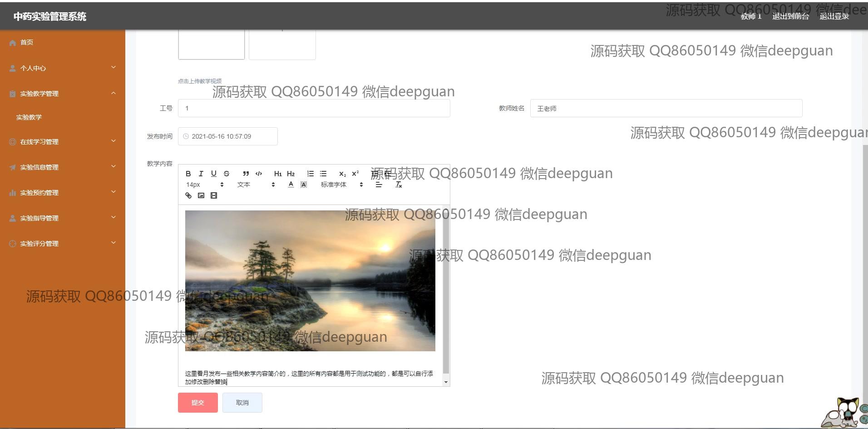Expand the 个人中心 sidebar menu
The width and height of the screenshot is (868, 429).
tap(63, 68)
